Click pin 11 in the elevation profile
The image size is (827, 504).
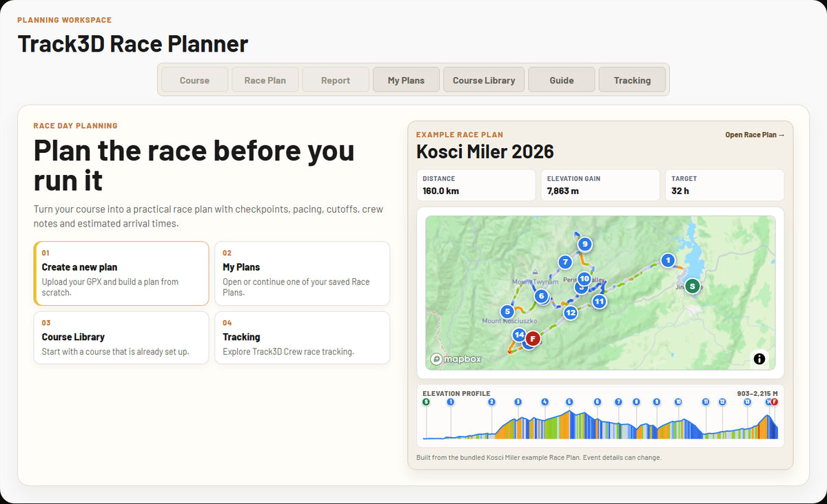coord(706,401)
